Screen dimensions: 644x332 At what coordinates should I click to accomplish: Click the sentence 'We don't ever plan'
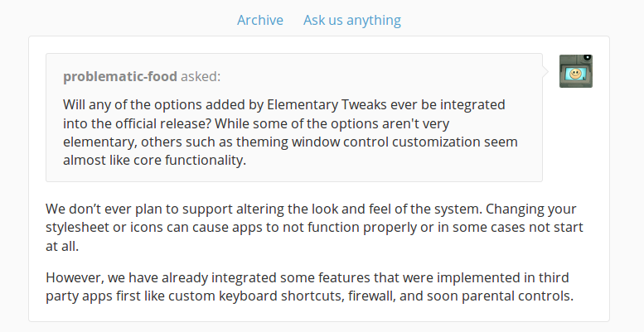point(263,209)
